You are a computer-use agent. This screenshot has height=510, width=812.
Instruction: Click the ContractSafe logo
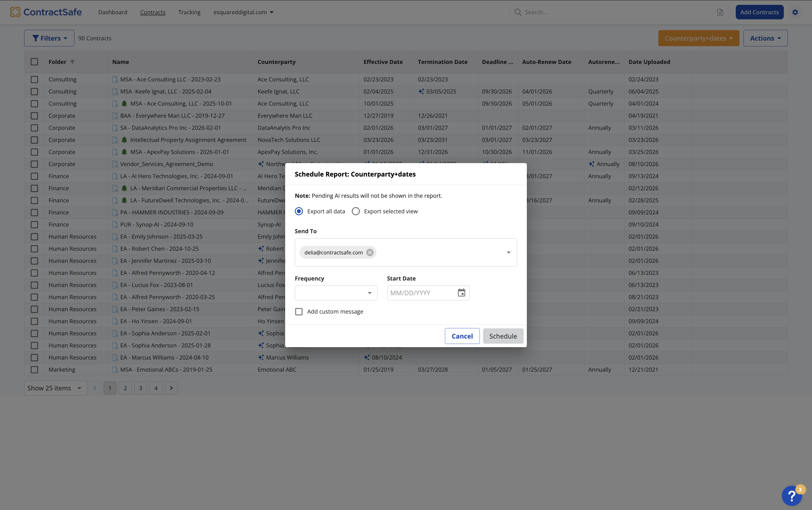[x=46, y=12]
